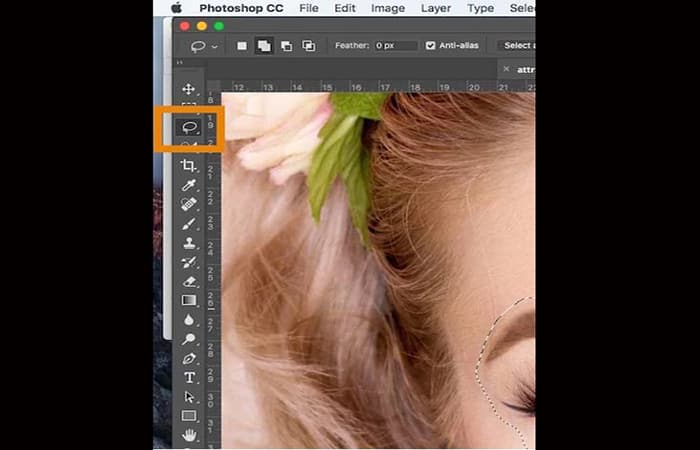Pick the Eyedropper tool
Screen dimensions: 700x450
(x=188, y=186)
